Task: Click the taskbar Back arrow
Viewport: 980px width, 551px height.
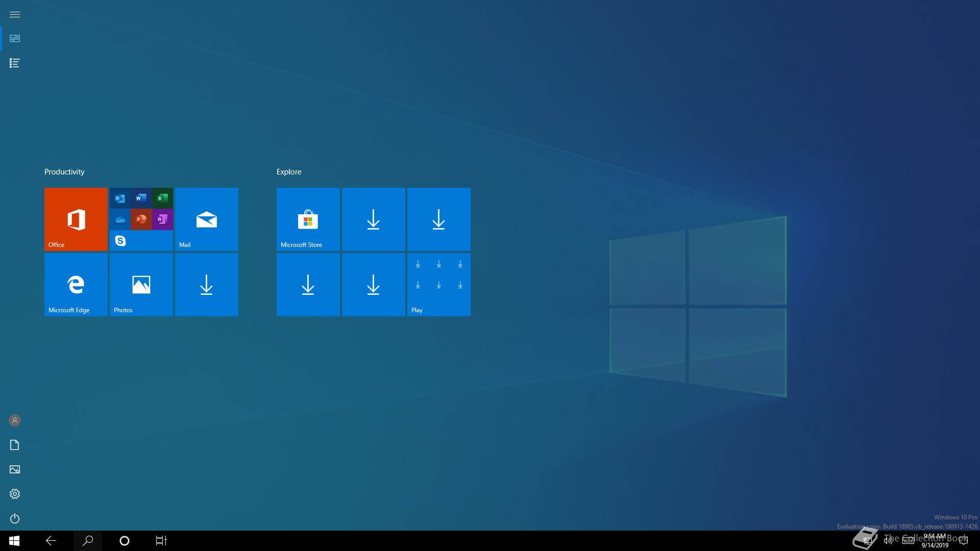Action: point(51,541)
